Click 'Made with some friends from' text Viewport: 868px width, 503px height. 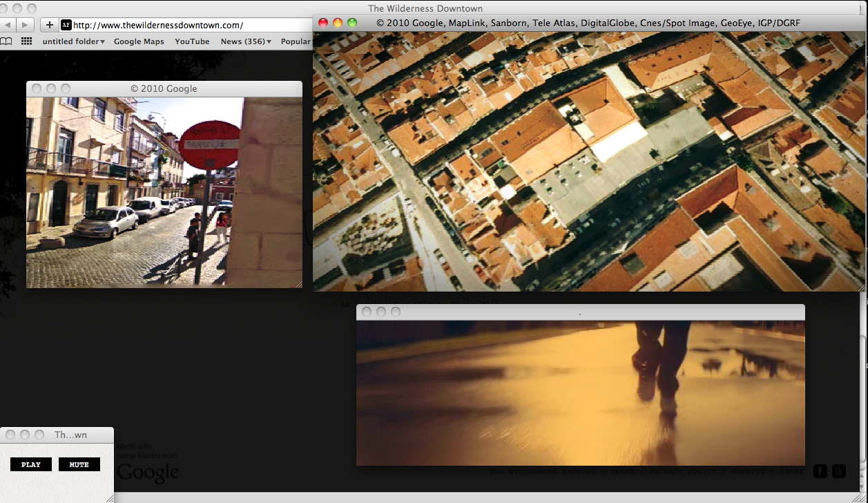tap(147, 450)
